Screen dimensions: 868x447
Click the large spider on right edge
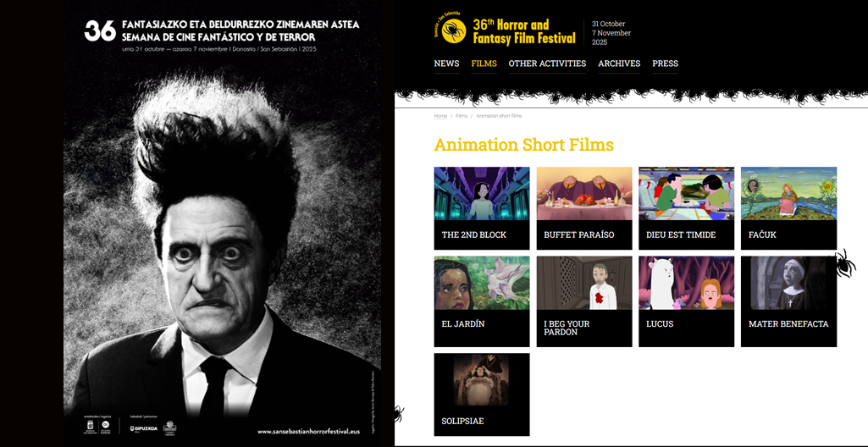click(x=842, y=264)
